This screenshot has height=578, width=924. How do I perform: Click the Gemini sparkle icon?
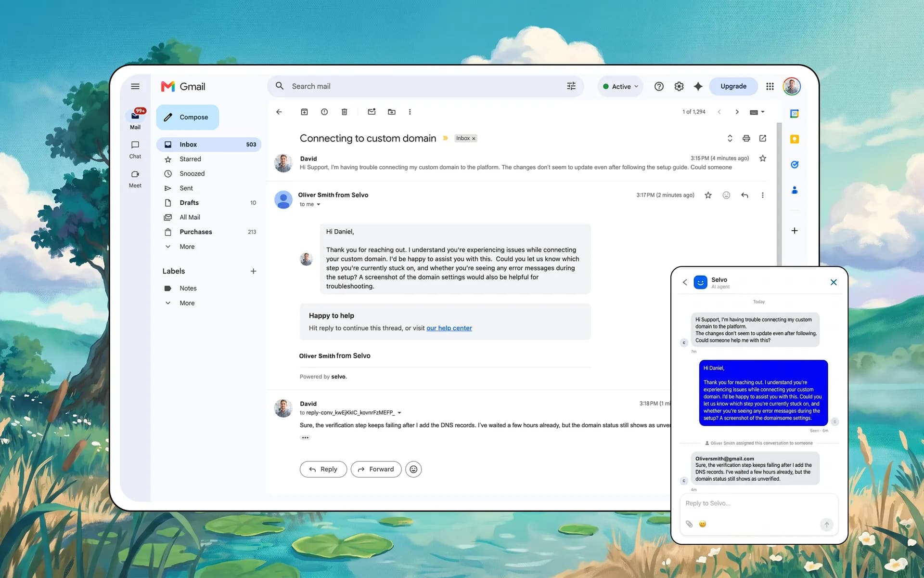(x=698, y=86)
